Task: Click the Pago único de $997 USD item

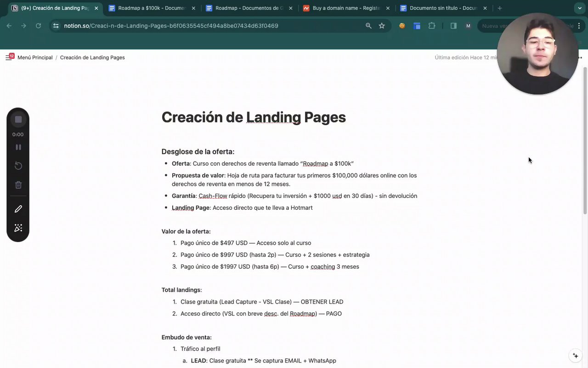Action: coord(275,255)
